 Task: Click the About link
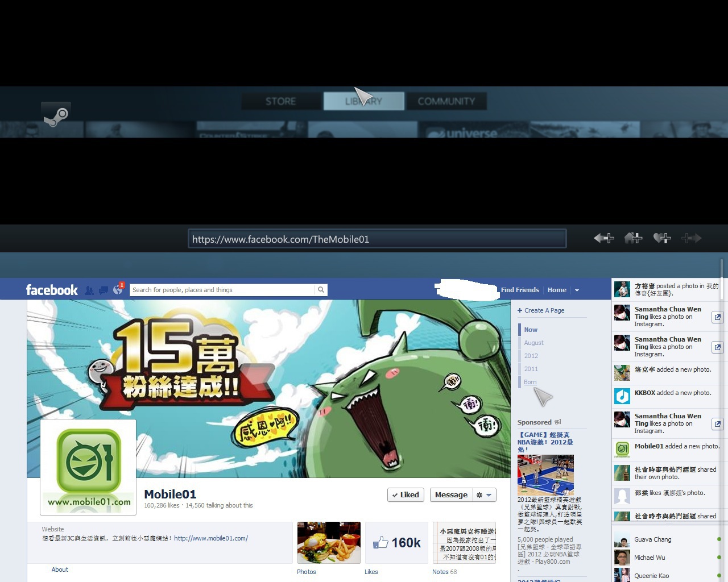click(60, 569)
